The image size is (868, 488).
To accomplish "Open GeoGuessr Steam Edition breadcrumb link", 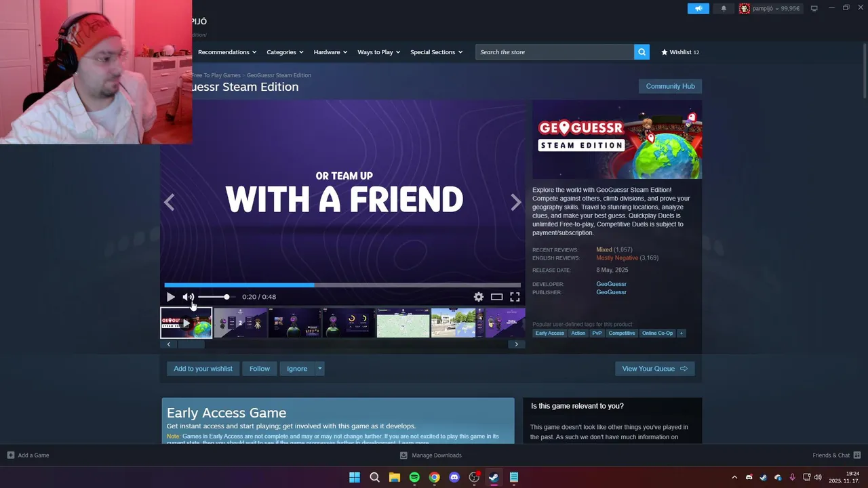I will point(279,75).
